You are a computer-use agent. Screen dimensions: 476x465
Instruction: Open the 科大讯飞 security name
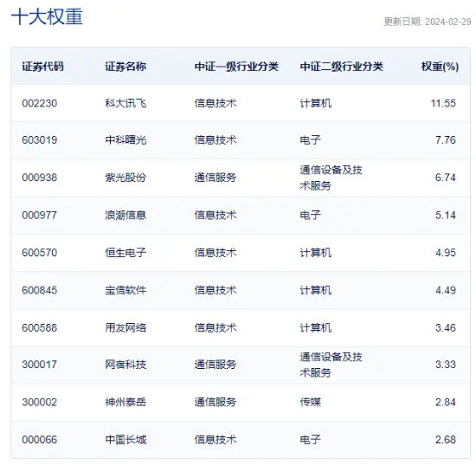point(125,103)
